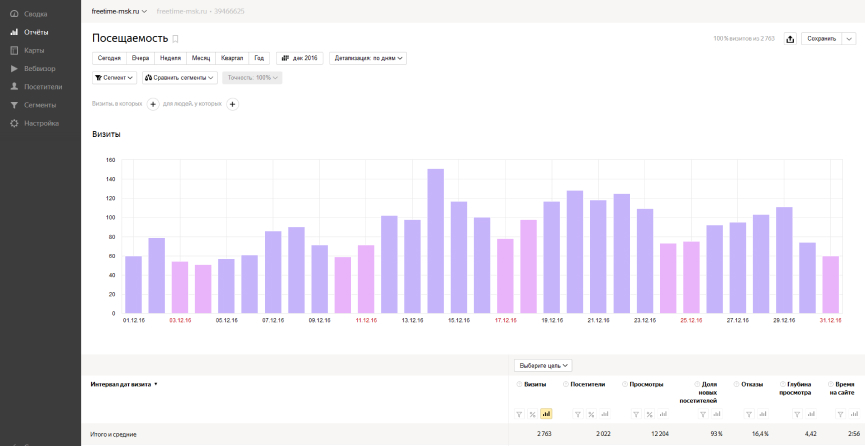Click filter icon under Глубина просмотра
Viewport: 865px width, 446px height.
pos(797,414)
